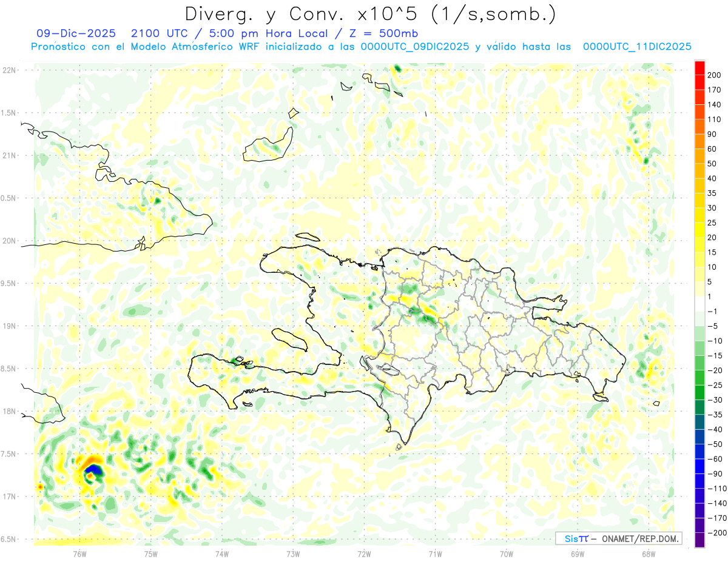The image size is (728, 562).
Task: Click the colorbar value '110' (positive)
Action: click(715, 119)
